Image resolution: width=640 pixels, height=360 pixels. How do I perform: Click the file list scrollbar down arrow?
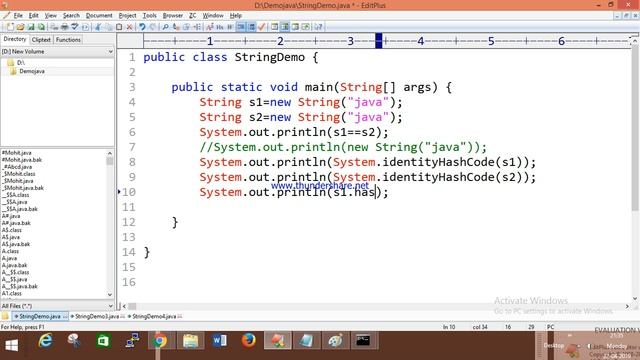[x=110, y=295]
